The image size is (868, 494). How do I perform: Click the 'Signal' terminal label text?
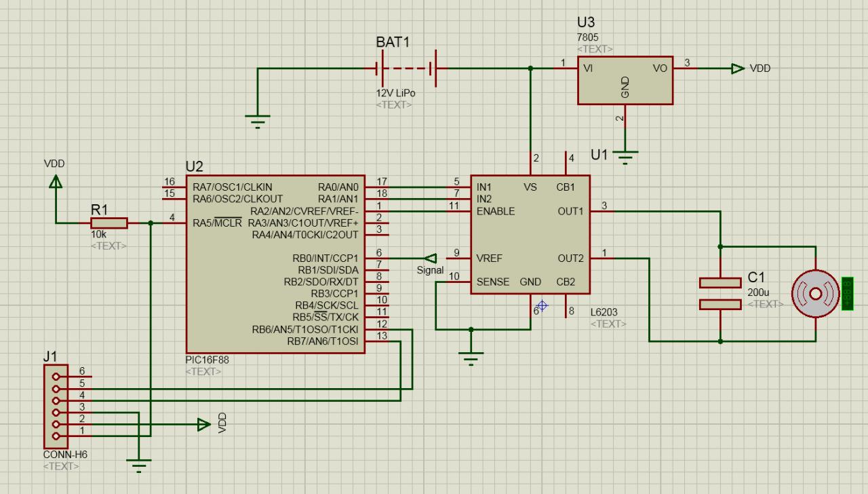click(x=431, y=270)
